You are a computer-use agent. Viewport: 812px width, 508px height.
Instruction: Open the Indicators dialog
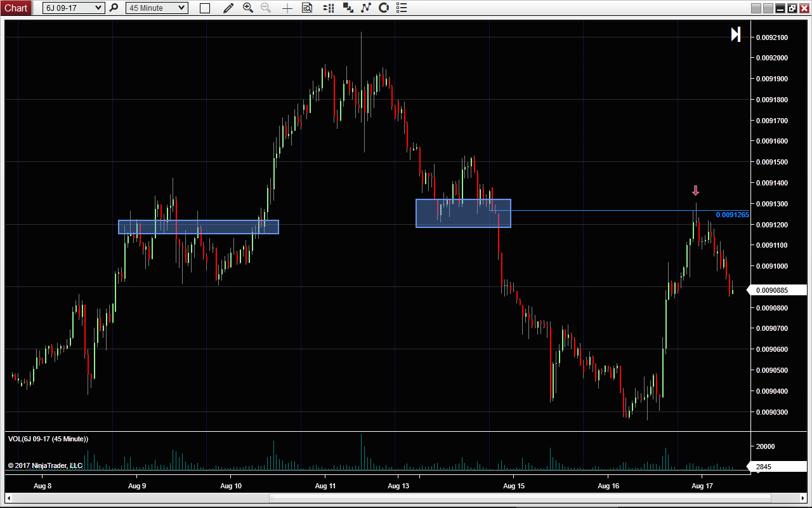coord(365,8)
